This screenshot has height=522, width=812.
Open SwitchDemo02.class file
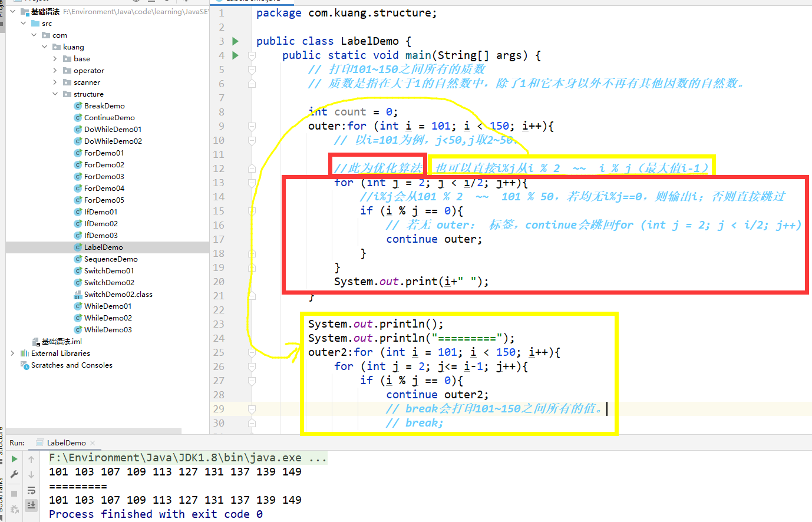tap(118, 295)
